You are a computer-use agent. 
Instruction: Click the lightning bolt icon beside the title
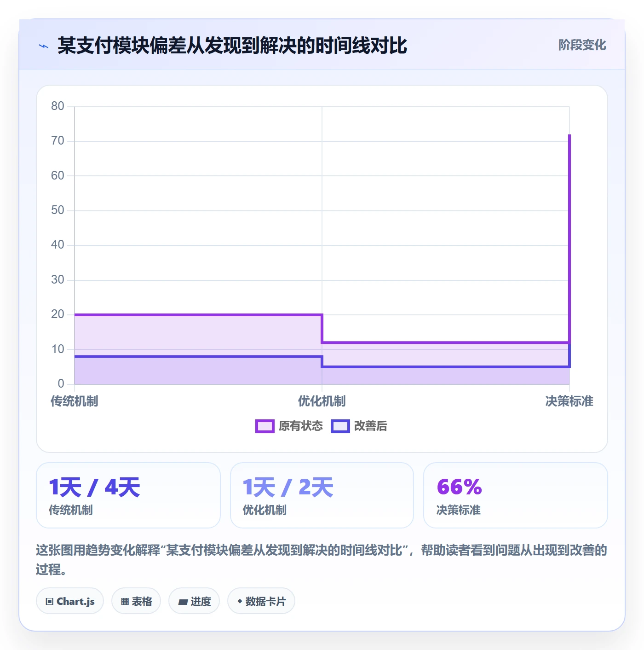[44, 46]
